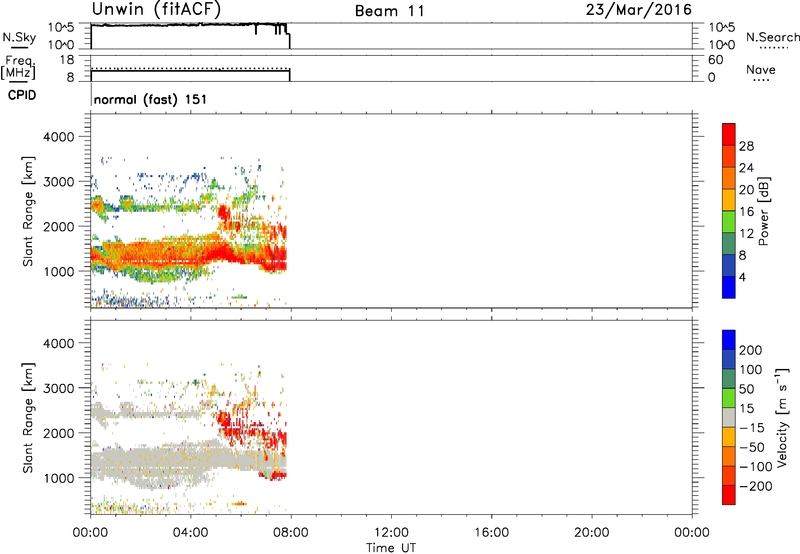Click the '1000' tick on the velocity panel
The height and width of the screenshot is (554, 800).
[58, 478]
